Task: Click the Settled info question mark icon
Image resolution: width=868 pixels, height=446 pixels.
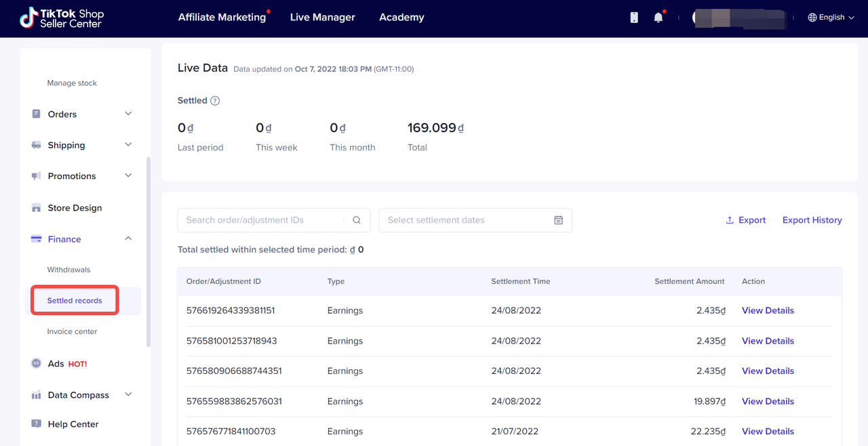Action: (215, 101)
